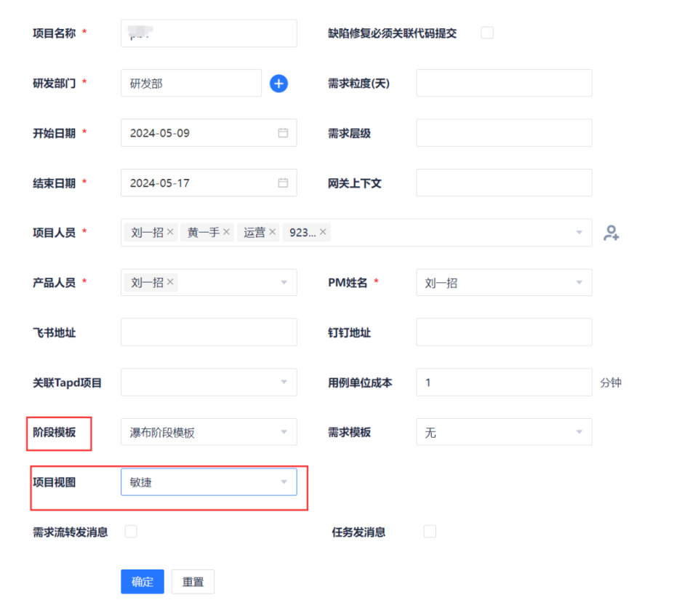This screenshot has height=616, width=698.
Task: Expand the 项目人员 dropdown arrow
Action: pos(579,233)
